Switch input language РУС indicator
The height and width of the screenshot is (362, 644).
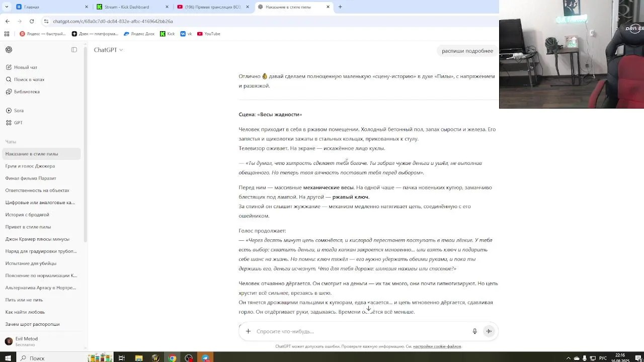pos(603,358)
